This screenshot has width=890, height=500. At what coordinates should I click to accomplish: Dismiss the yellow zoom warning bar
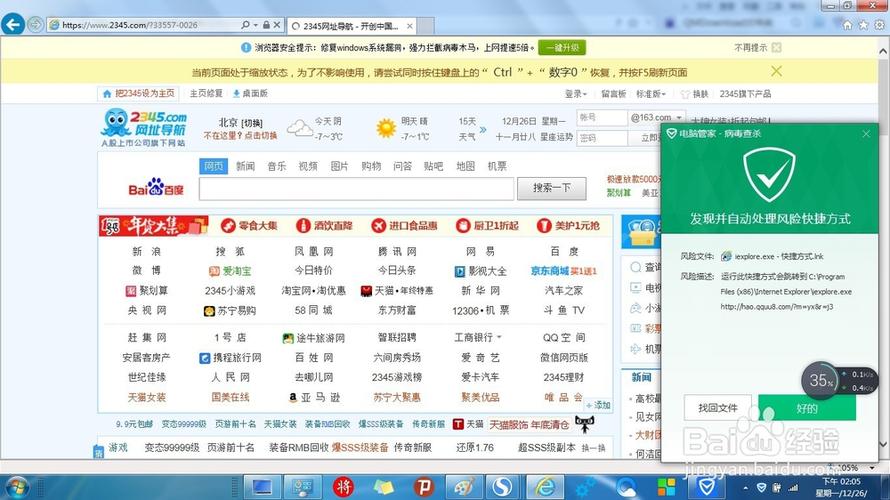coord(776,72)
